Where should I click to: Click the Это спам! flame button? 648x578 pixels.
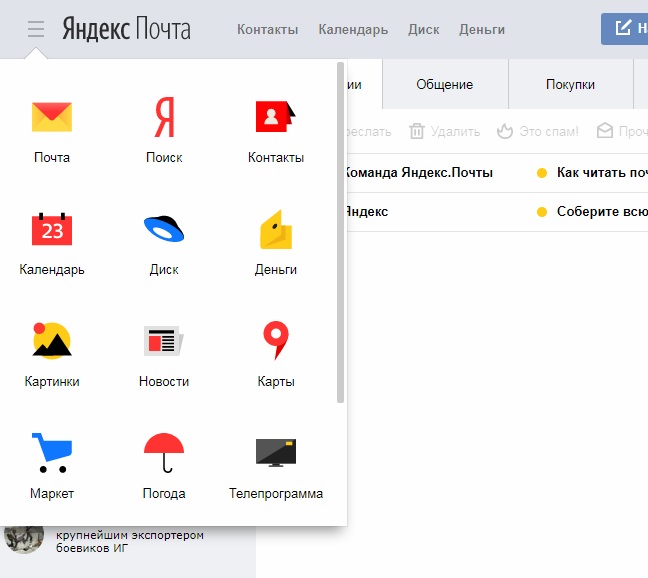(538, 131)
